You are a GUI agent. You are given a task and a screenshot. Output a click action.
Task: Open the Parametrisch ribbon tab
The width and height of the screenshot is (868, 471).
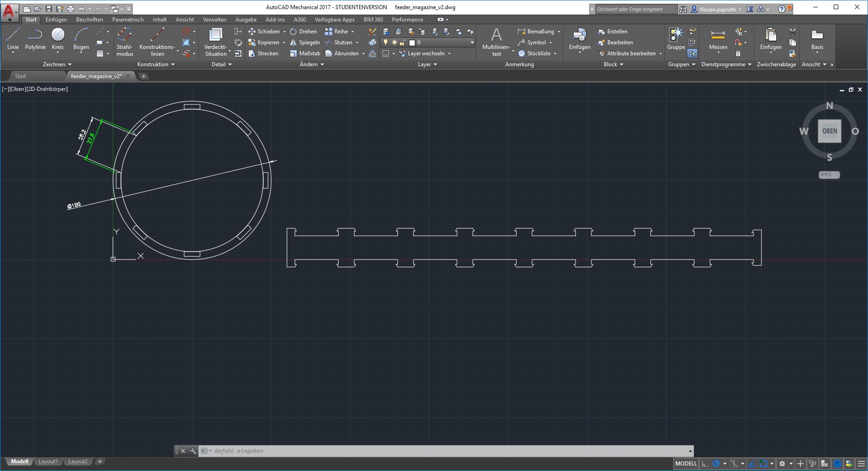click(128, 20)
